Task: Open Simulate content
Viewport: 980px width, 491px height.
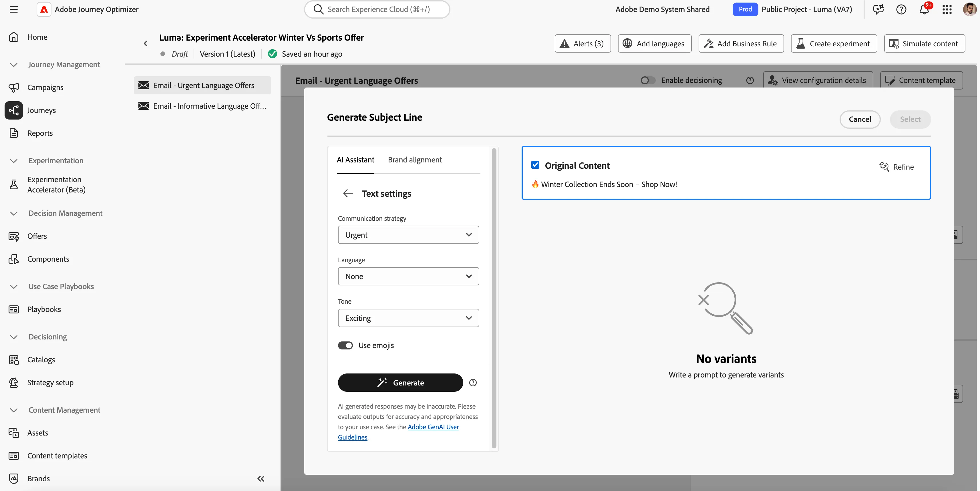Action: tap(925, 44)
